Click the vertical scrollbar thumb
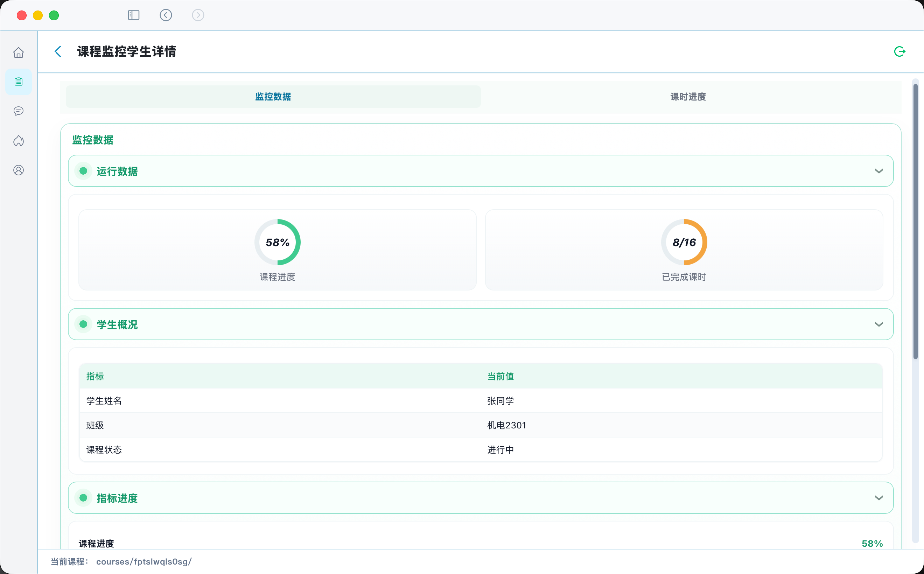 (916, 221)
